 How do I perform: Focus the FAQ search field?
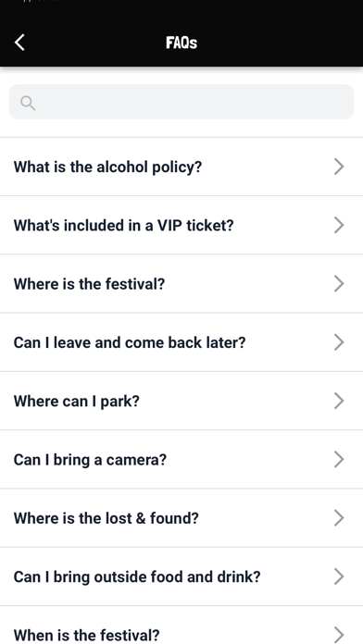click(x=181, y=102)
